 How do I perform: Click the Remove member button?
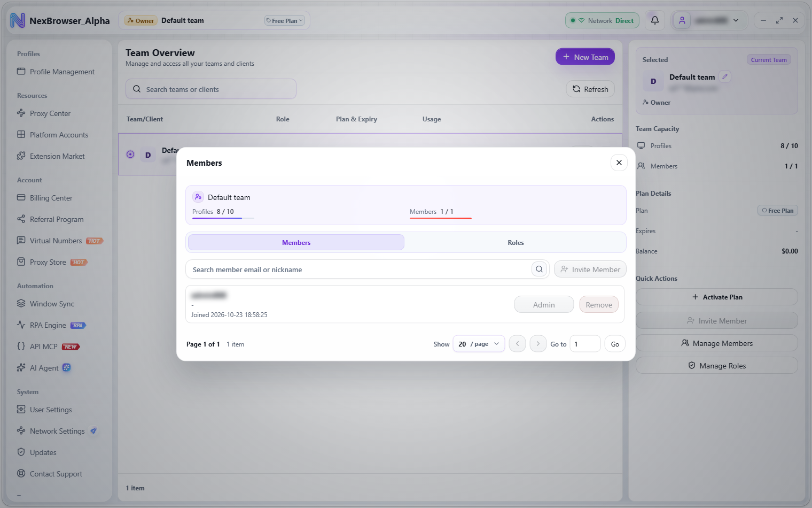[599, 305]
